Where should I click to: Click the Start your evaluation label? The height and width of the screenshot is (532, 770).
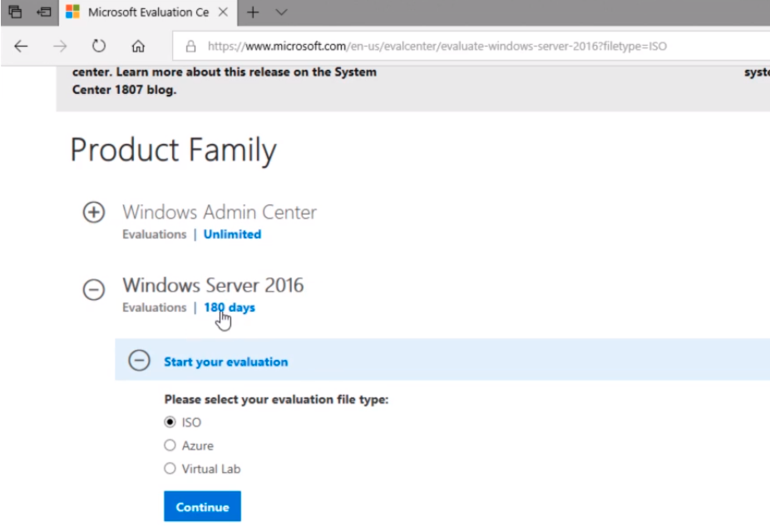226,362
